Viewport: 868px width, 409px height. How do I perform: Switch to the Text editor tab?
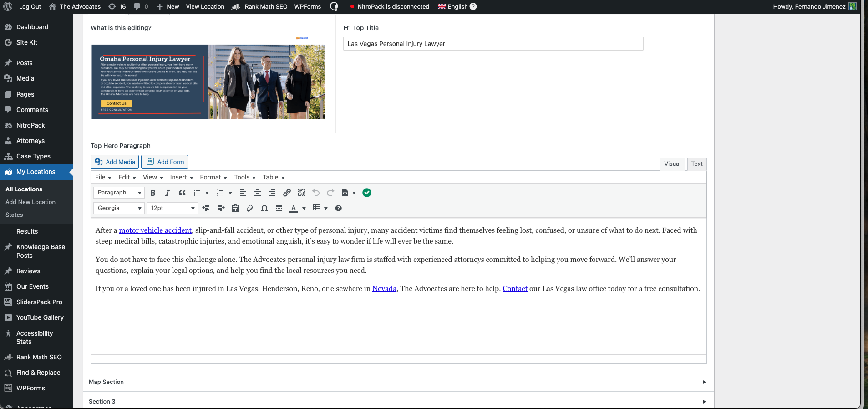[696, 164]
